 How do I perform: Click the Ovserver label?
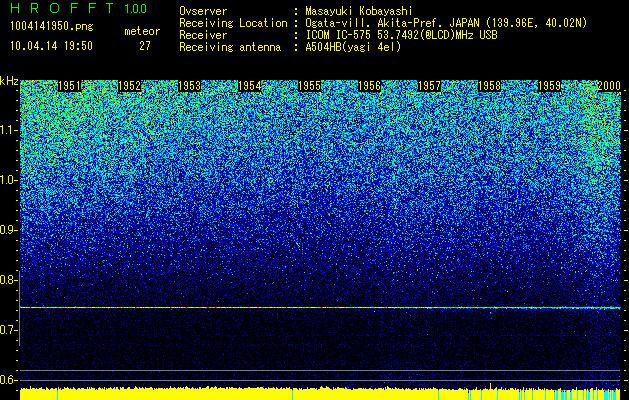pos(203,11)
